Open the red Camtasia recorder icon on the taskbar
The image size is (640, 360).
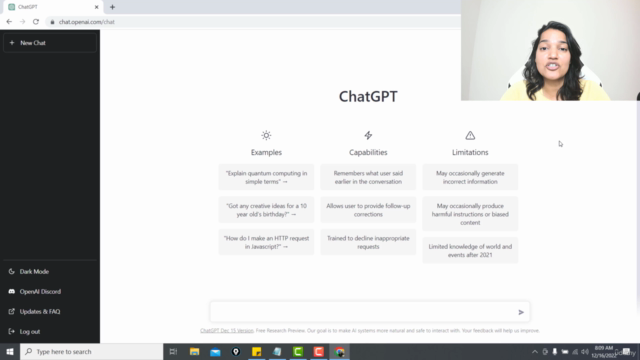pos(319,351)
